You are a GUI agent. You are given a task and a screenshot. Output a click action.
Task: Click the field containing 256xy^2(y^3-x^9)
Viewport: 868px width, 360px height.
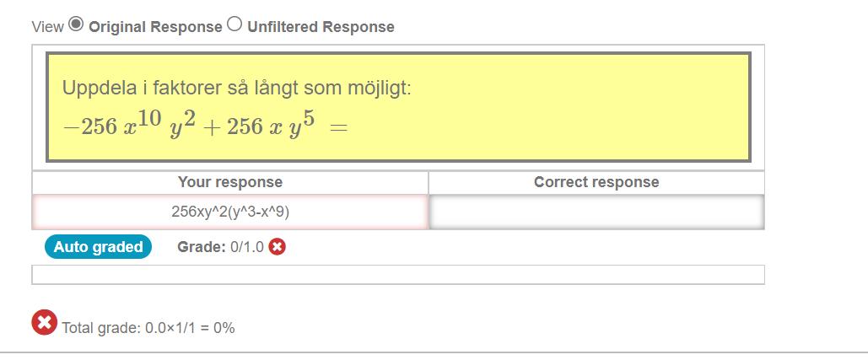(230, 212)
